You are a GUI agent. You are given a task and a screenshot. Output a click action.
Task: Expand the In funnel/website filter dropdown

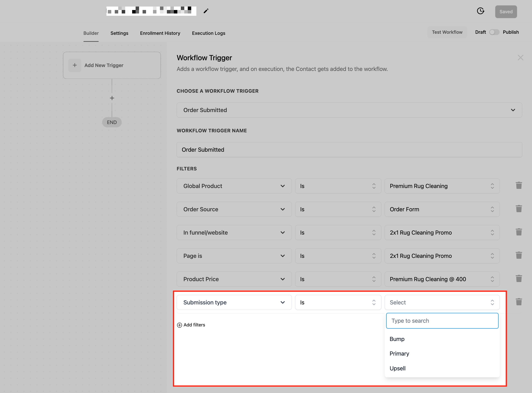pos(234,232)
